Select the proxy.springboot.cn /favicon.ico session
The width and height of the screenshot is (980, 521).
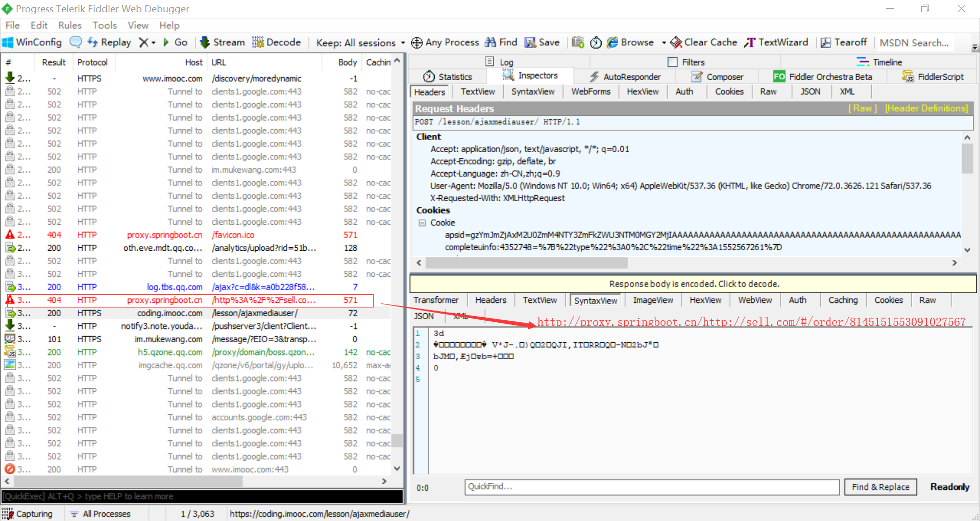tap(197, 235)
